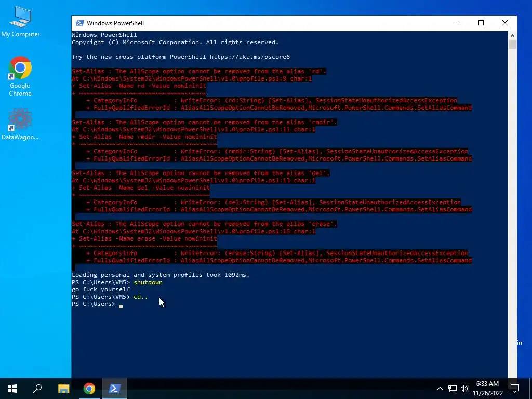This screenshot has height=399, width=532.
Task: Click the error line mentioning alias 'rmdir'
Action: pos(204,122)
